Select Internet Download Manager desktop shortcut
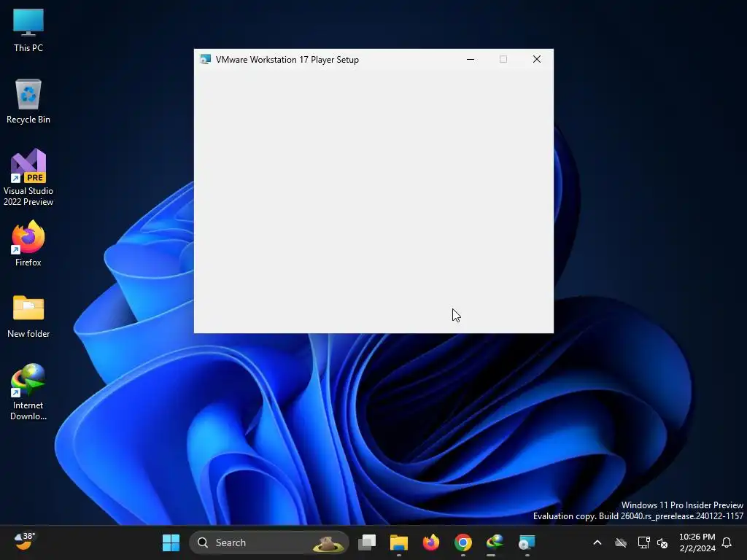 [28, 392]
